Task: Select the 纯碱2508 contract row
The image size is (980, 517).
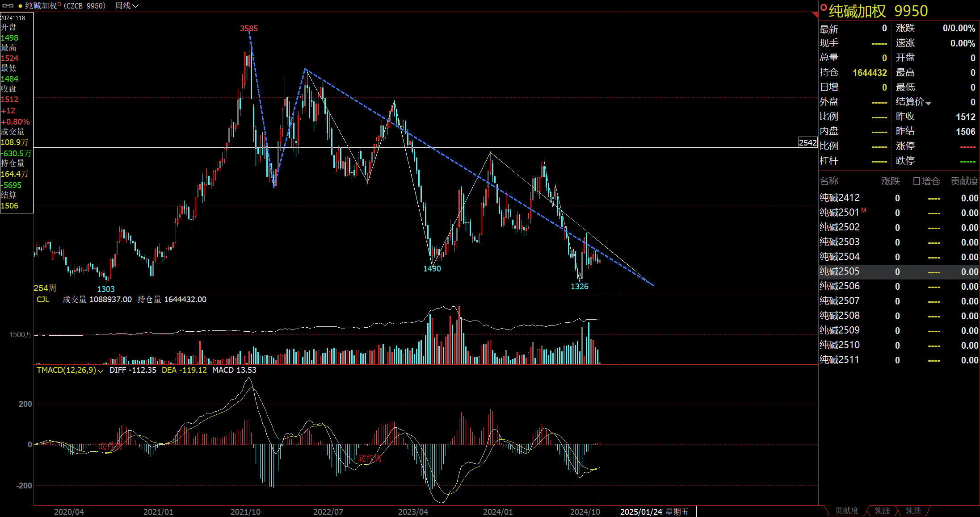Action: [899, 316]
